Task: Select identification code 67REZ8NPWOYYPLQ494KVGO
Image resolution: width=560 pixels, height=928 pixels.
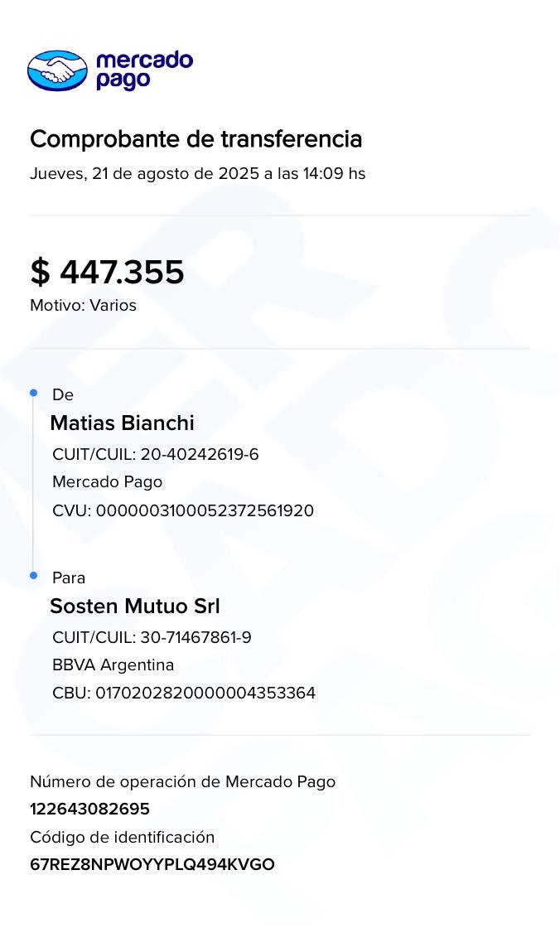Action: tap(152, 864)
